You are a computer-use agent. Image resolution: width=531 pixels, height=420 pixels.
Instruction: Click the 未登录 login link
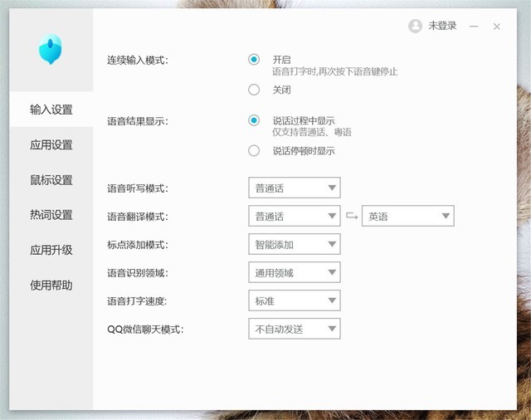(442, 27)
